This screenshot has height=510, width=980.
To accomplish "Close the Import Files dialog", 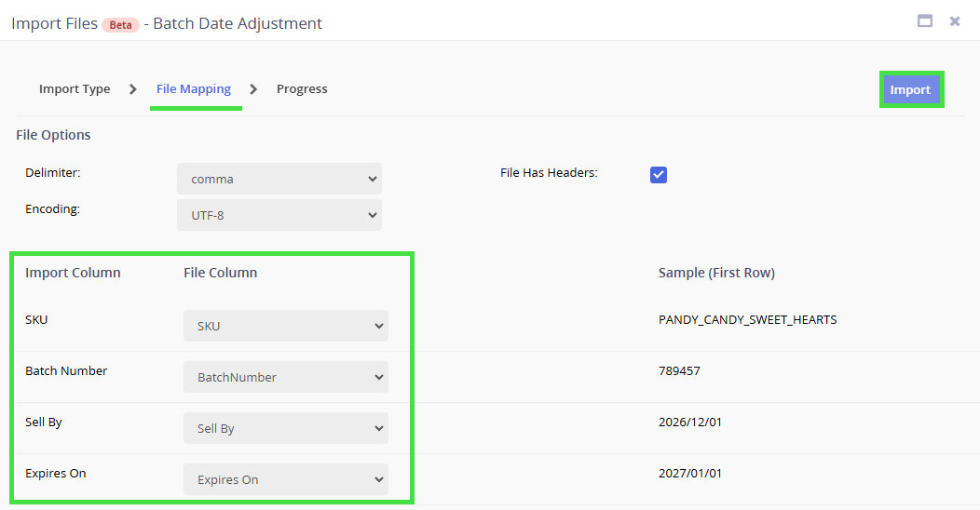I will (x=955, y=20).
